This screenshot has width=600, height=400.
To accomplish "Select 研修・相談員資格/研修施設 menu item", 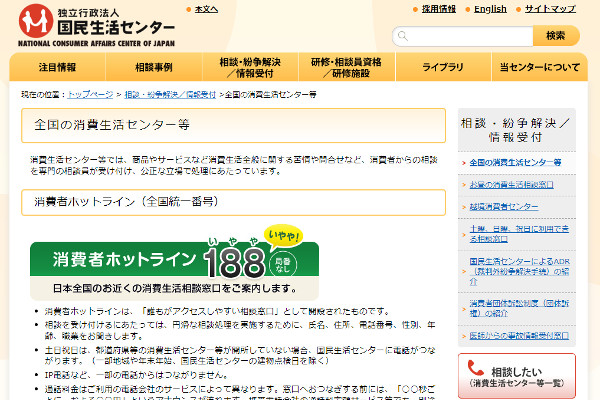I will click(x=346, y=67).
